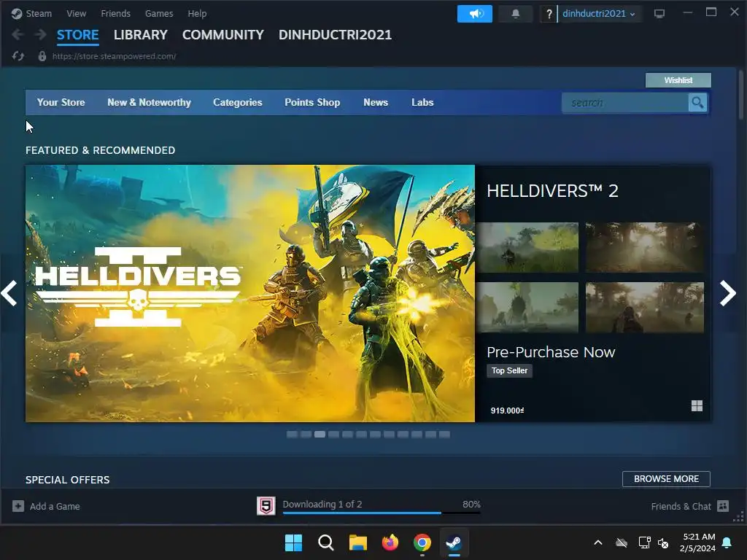This screenshot has width=747, height=560.
Task: Click the Helldivers 2 main capsule image
Action: pos(250,293)
